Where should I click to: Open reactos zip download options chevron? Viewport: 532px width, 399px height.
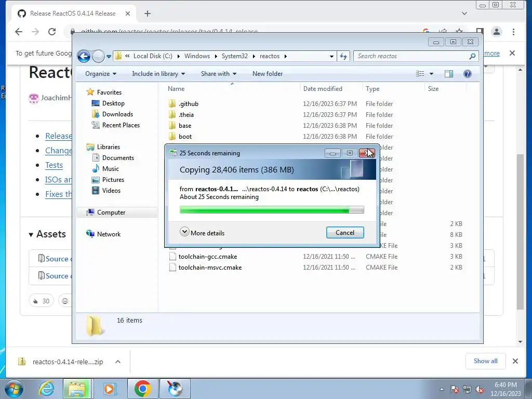pyautogui.click(x=118, y=362)
